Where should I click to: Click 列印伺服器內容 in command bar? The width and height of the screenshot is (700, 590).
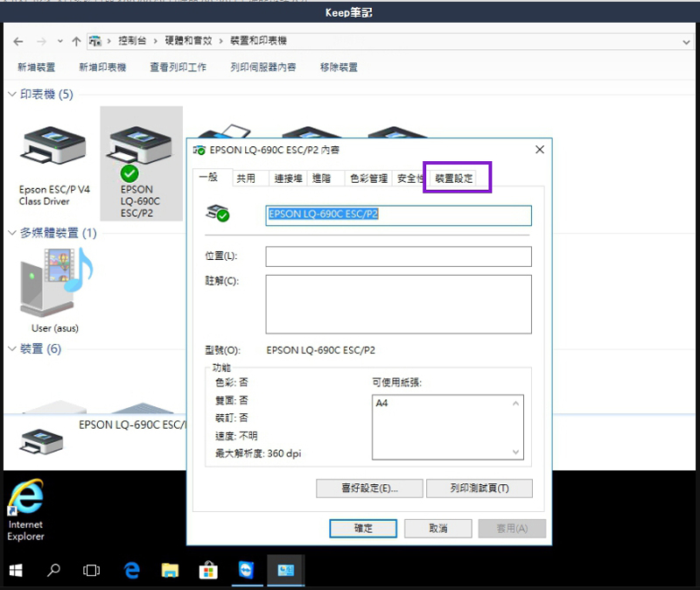coord(263,67)
